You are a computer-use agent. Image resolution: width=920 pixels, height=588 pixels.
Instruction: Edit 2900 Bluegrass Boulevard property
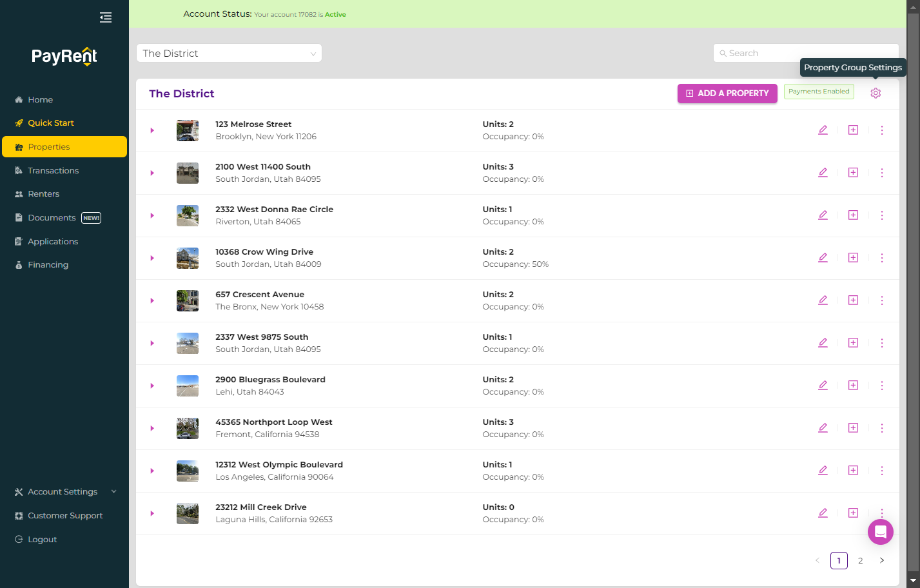pos(823,386)
